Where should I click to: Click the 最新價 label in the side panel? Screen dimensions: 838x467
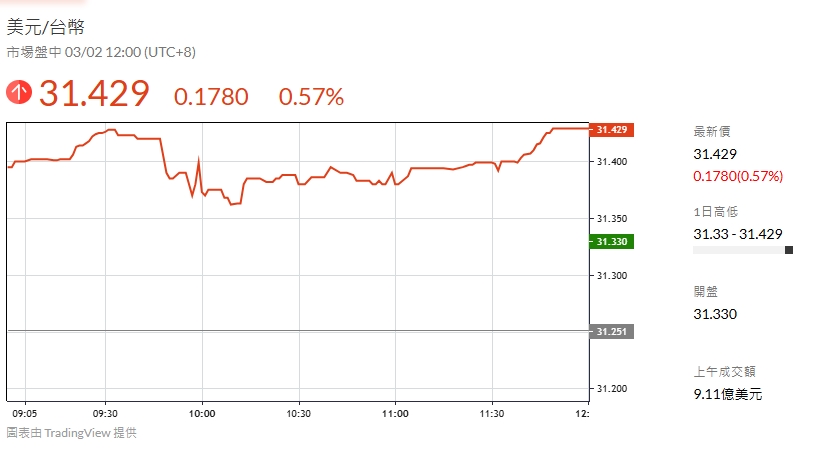point(712,131)
